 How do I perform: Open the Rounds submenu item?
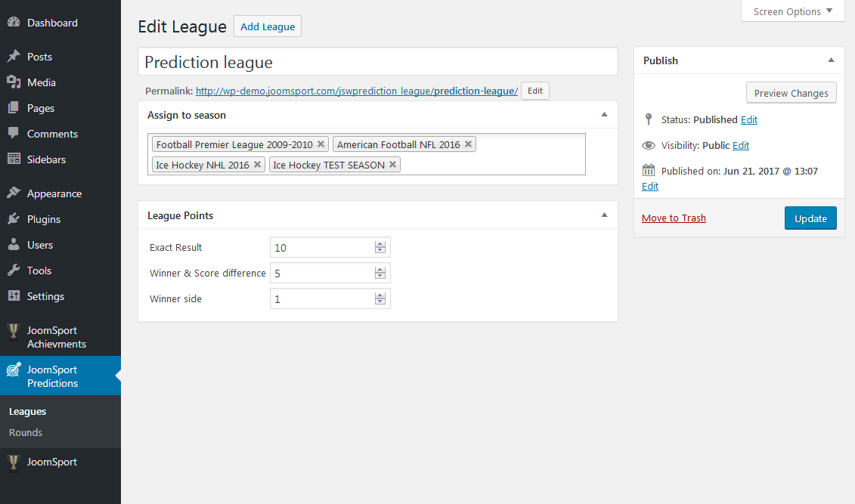(x=26, y=432)
